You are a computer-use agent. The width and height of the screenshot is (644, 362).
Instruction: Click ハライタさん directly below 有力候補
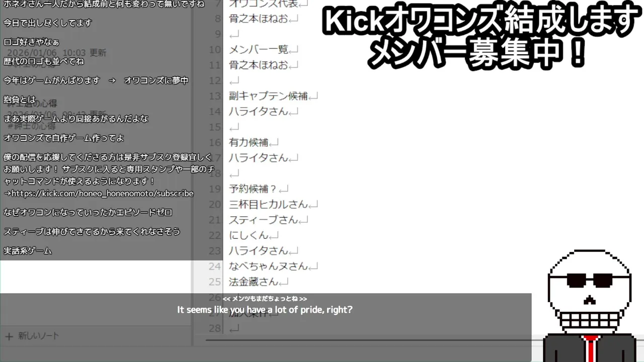coord(259,158)
